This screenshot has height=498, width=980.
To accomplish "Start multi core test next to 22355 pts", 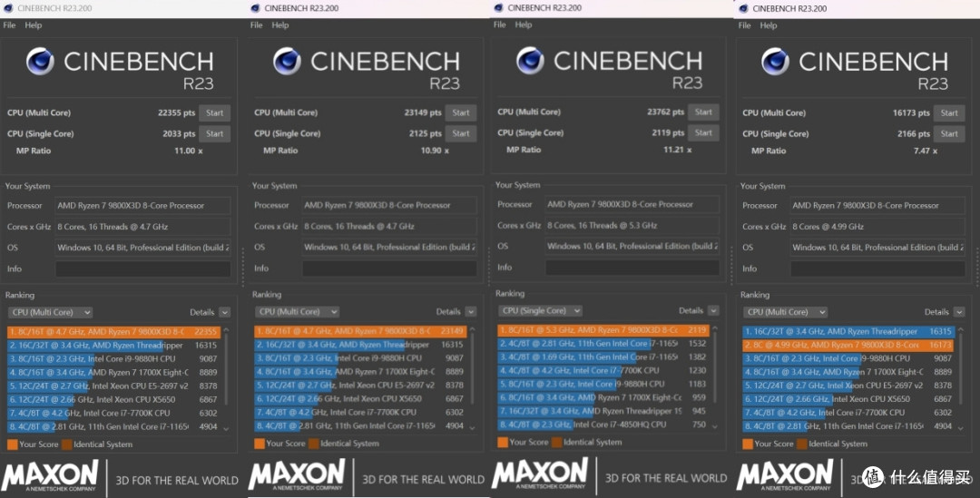I will coord(214,113).
